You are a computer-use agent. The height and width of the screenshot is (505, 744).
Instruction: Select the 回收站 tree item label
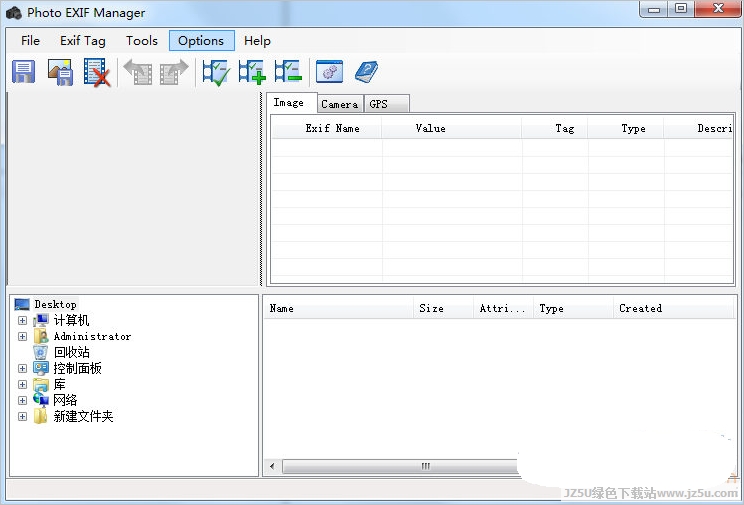point(72,352)
